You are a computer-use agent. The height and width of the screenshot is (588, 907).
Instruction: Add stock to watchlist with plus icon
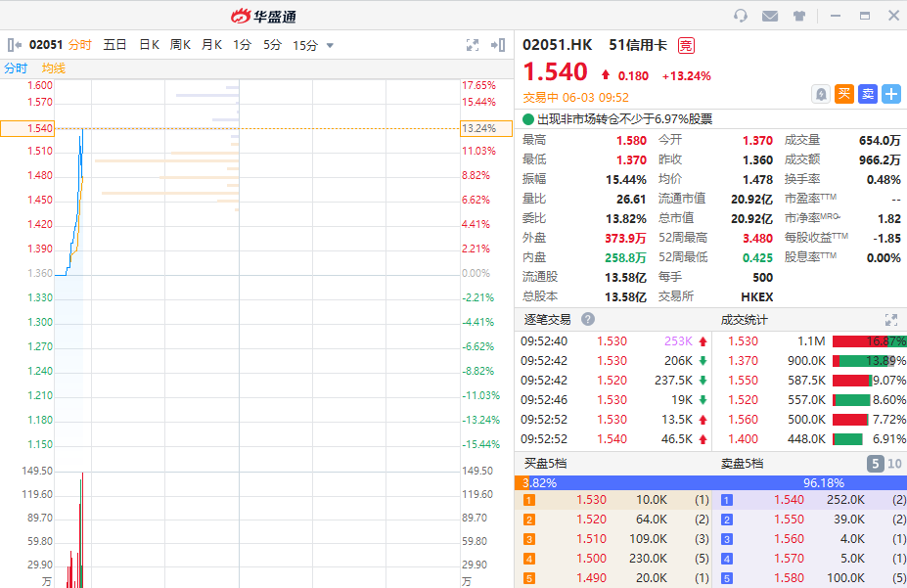pyautogui.click(x=891, y=94)
